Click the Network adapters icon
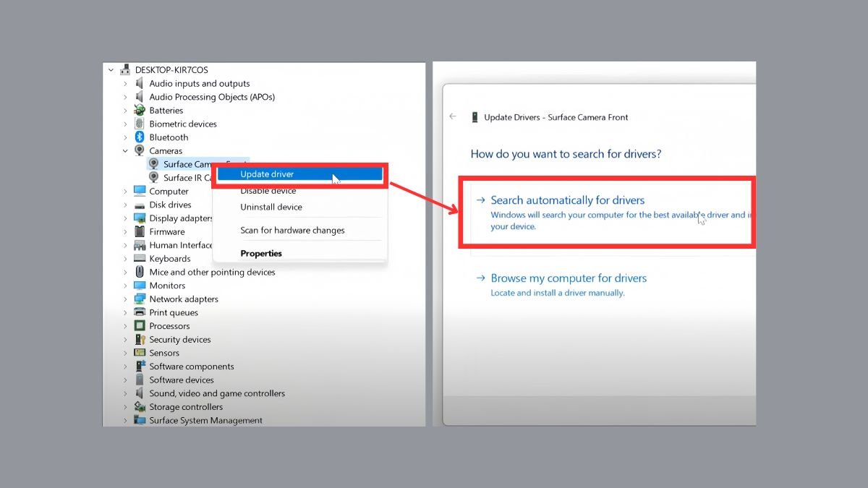Screen dimensions: 868x488 pos(140,299)
